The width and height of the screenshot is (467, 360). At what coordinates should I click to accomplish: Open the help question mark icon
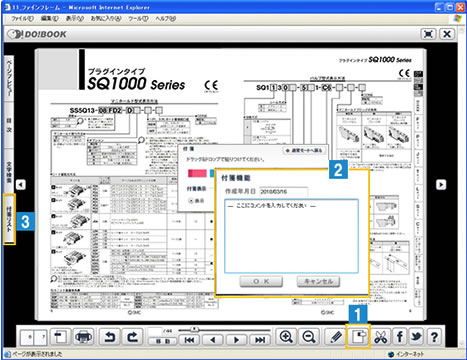coord(434,337)
